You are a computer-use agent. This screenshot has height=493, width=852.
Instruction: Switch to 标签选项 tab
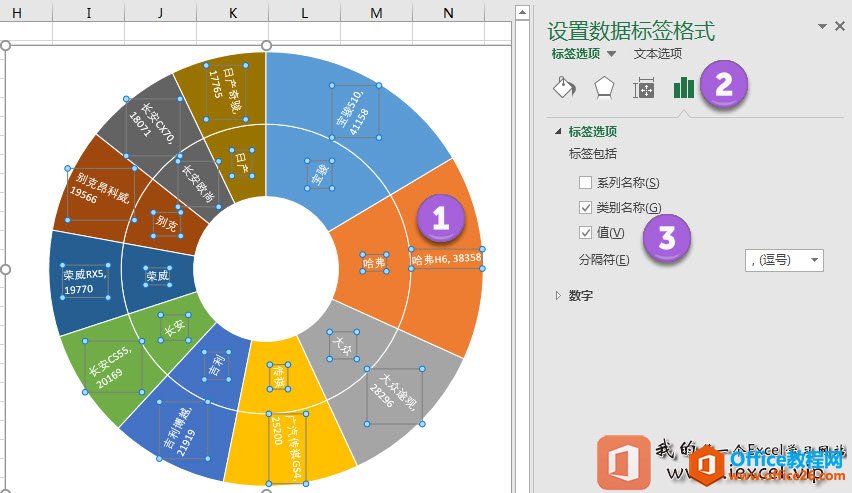pyautogui.click(x=576, y=53)
